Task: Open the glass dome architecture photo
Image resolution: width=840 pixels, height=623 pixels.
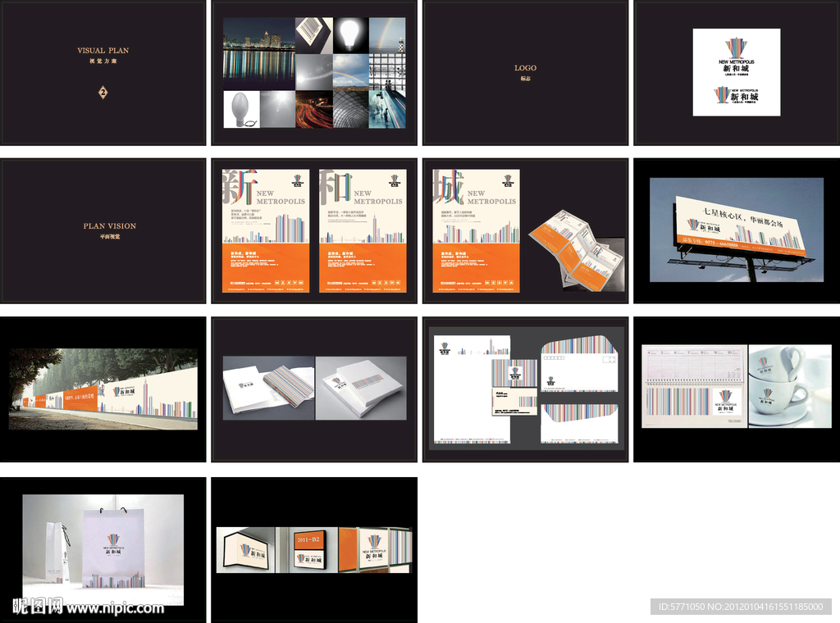Action: point(351,109)
